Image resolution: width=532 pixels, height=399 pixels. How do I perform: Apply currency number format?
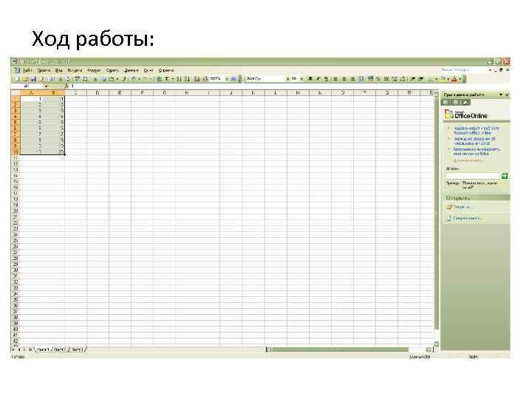[x=370, y=79]
